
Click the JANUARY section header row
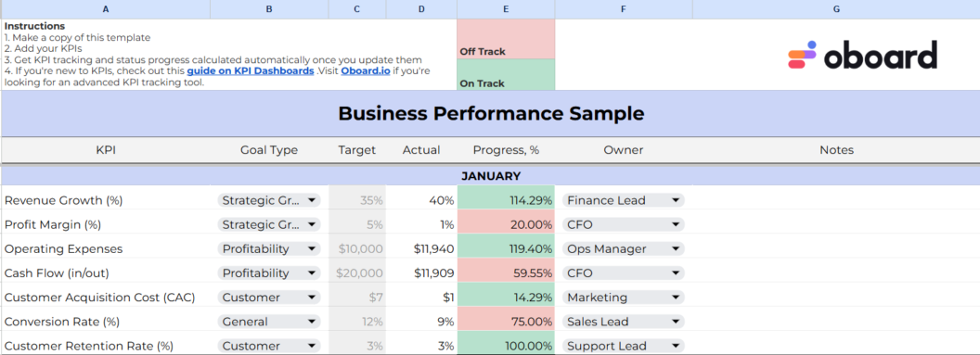pyautogui.click(x=490, y=176)
